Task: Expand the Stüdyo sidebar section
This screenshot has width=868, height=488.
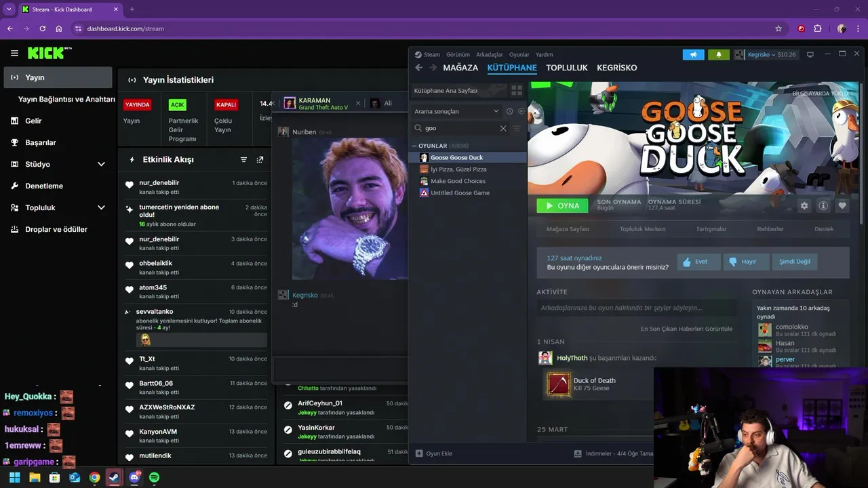Action: coord(101,164)
